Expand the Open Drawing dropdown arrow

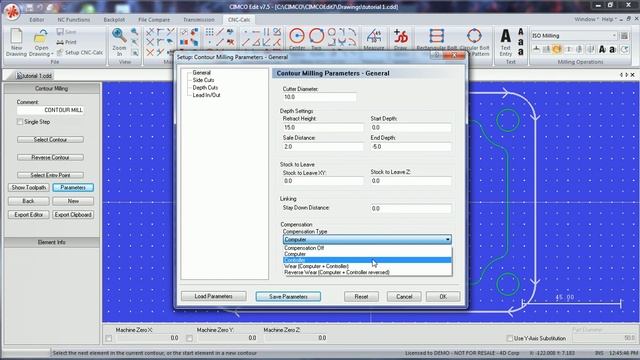coord(52,54)
